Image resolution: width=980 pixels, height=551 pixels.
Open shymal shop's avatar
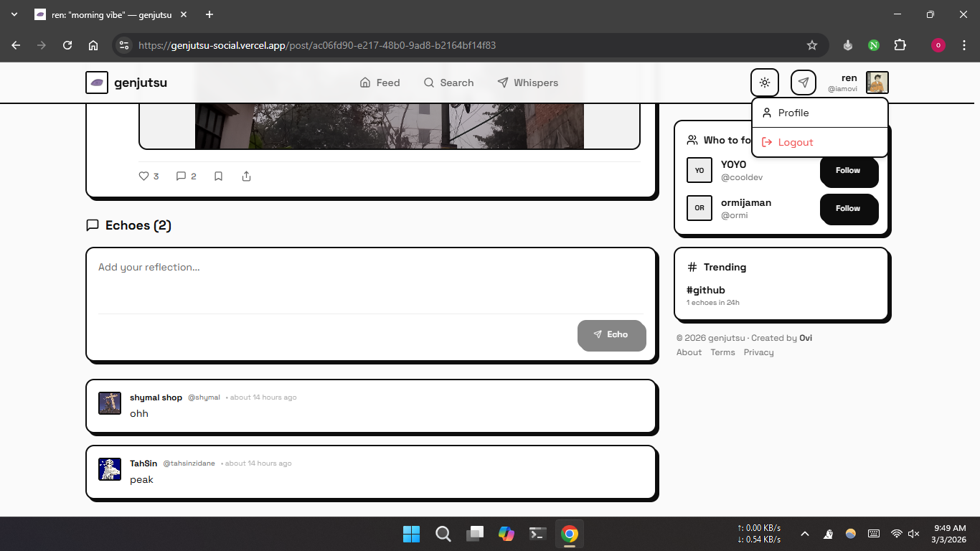point(110,403)
